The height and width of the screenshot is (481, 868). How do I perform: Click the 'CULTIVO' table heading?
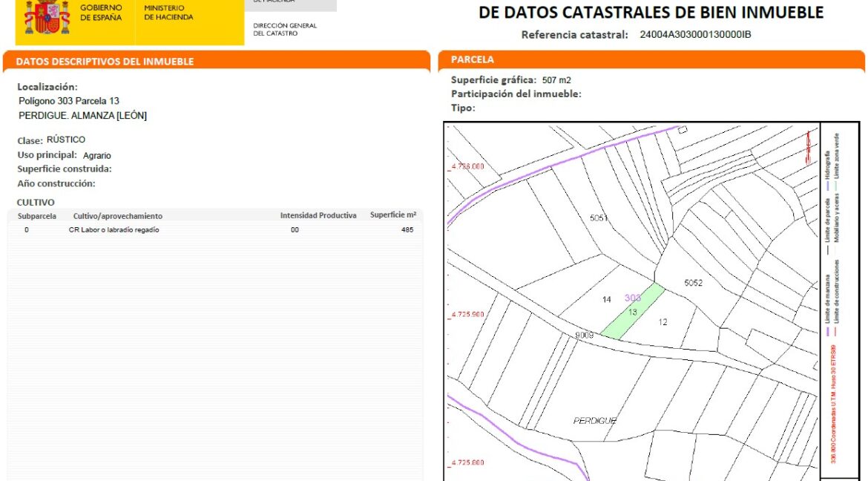coord(36,202)
